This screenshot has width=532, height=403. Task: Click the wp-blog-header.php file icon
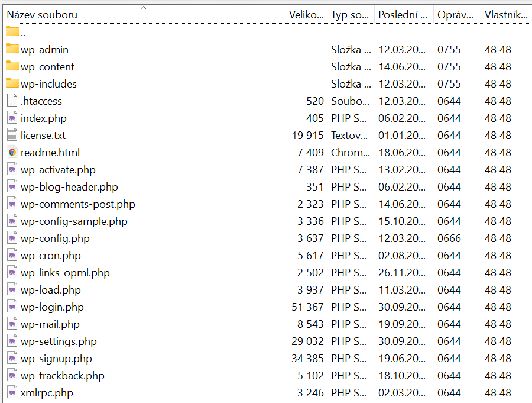point(12,186)
